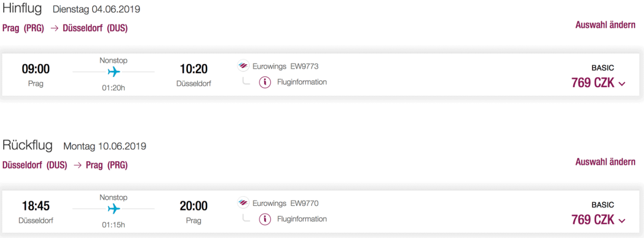Expand the return 769 CZK price chevron
The height and width of the screenshot is (238, 644).
622,220
